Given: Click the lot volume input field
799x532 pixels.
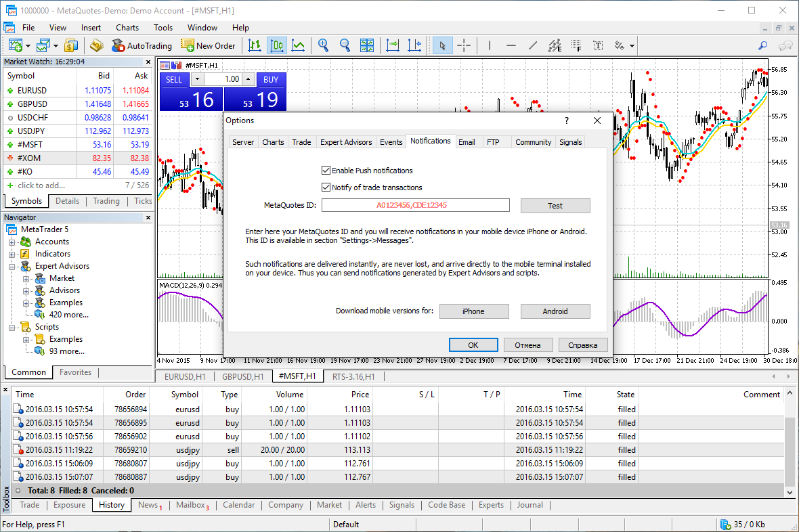Looking at the screenshot, I should pos(224,79).
